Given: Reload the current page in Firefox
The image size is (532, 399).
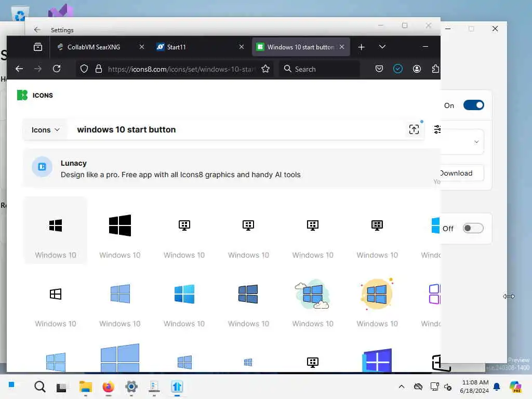Looking at the screenshot, I should click(x=57, y=69).
